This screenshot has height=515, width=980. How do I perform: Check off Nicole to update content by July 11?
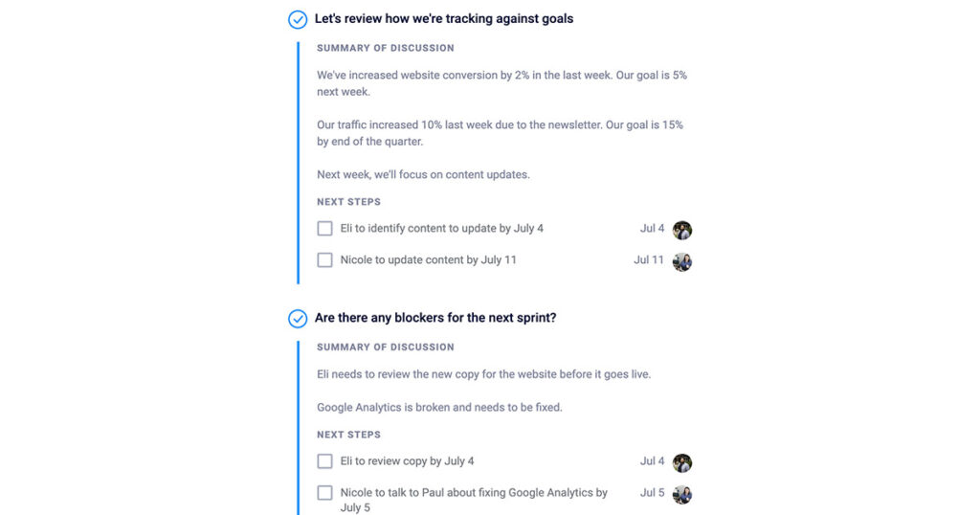(x=324, y=259)
